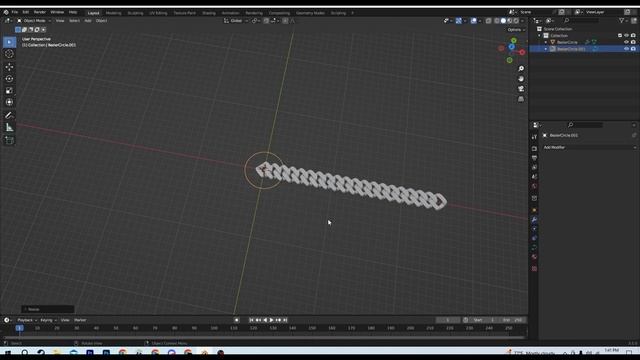
Task: Open the Add Modifier dropdown
Action: [589, 147]
